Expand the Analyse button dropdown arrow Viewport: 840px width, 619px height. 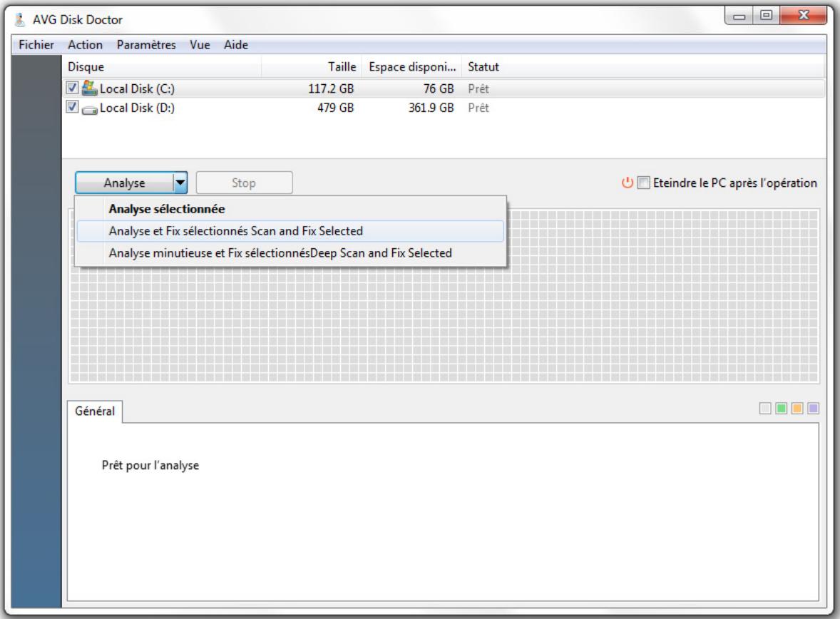[x=180, y=183]
